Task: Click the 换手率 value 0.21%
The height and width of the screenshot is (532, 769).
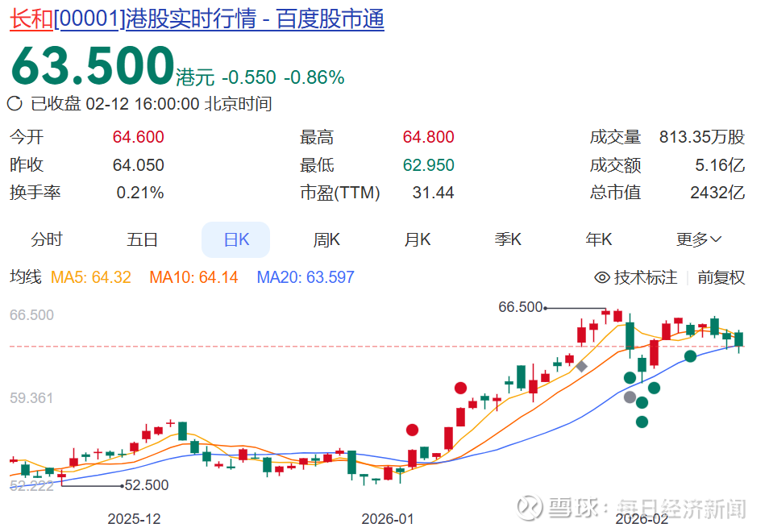Action: [140, 192]
